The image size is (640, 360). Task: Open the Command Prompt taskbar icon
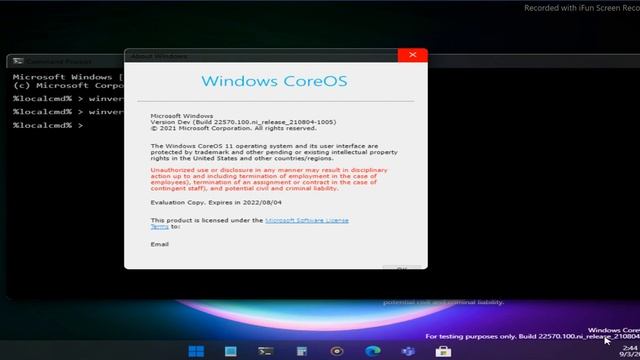click(265, 351)
